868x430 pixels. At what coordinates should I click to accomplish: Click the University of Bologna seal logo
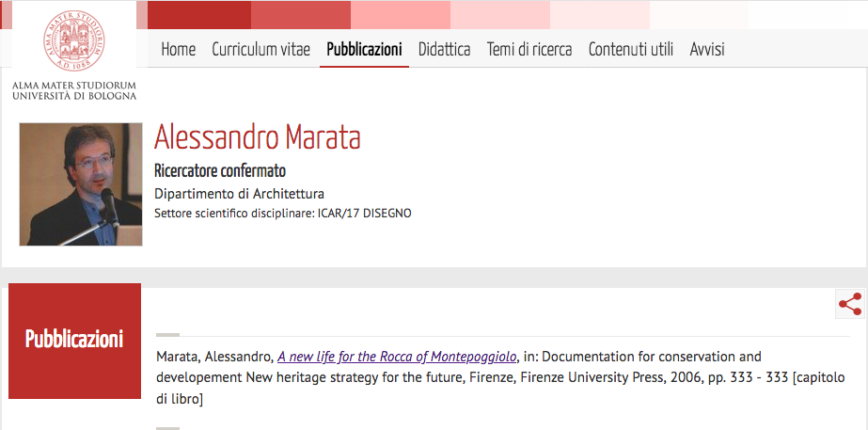(x=74, y=40)
